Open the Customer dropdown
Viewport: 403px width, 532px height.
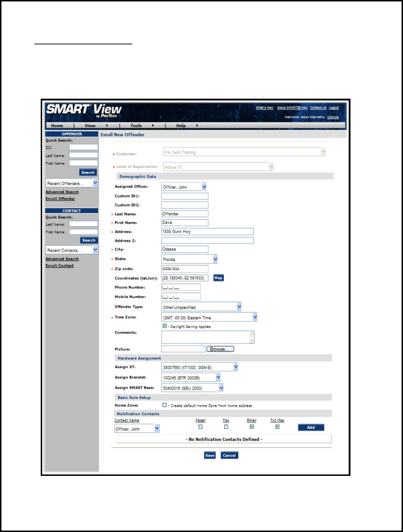tap(244, 152)
